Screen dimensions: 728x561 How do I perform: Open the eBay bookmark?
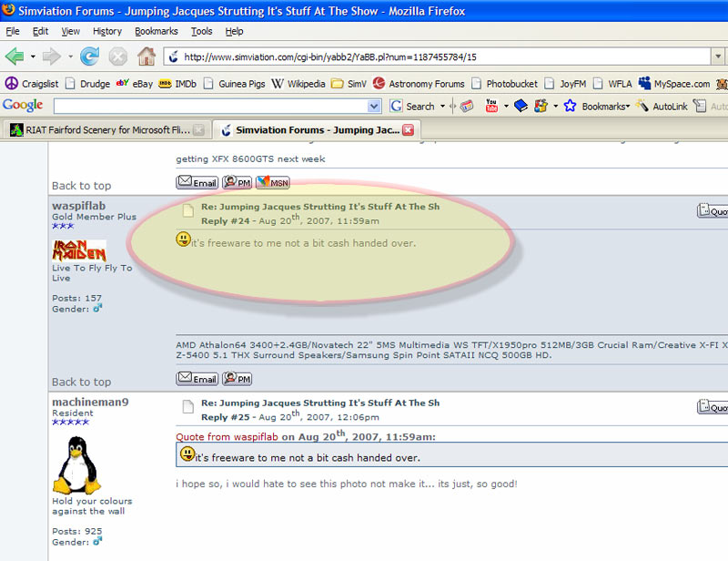point(134,84)
